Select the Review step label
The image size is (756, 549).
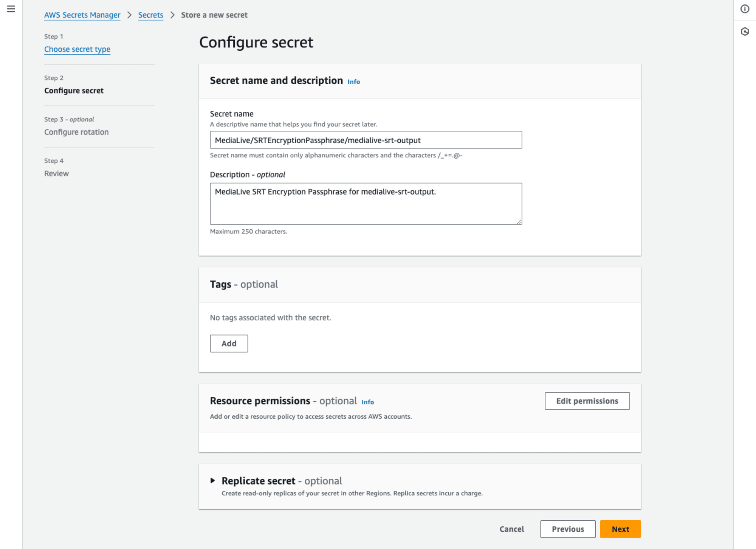56,173
